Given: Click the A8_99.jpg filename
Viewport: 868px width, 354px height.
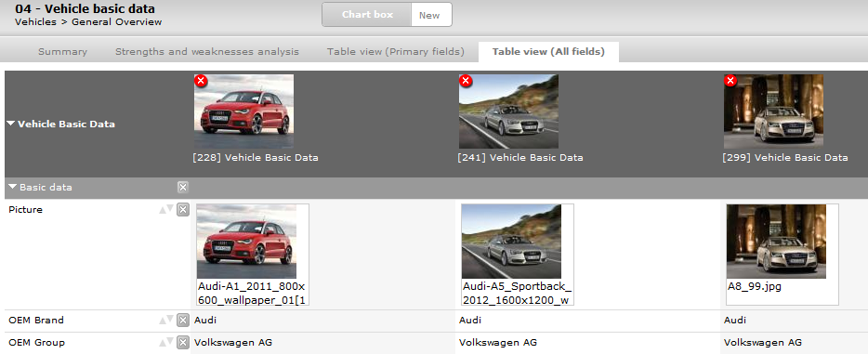Looking at the screenshot, I should click(755, 287).
